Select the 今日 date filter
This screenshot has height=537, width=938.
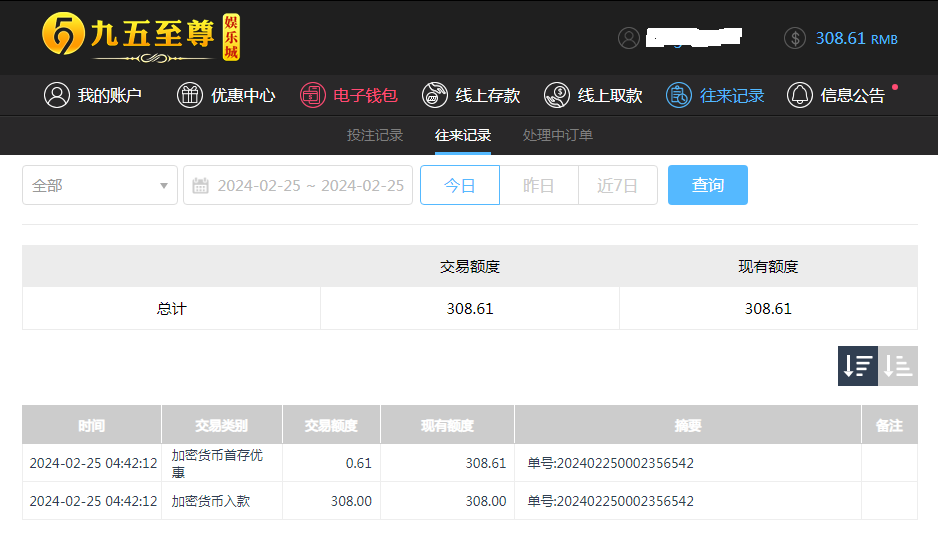coord(459,185)
